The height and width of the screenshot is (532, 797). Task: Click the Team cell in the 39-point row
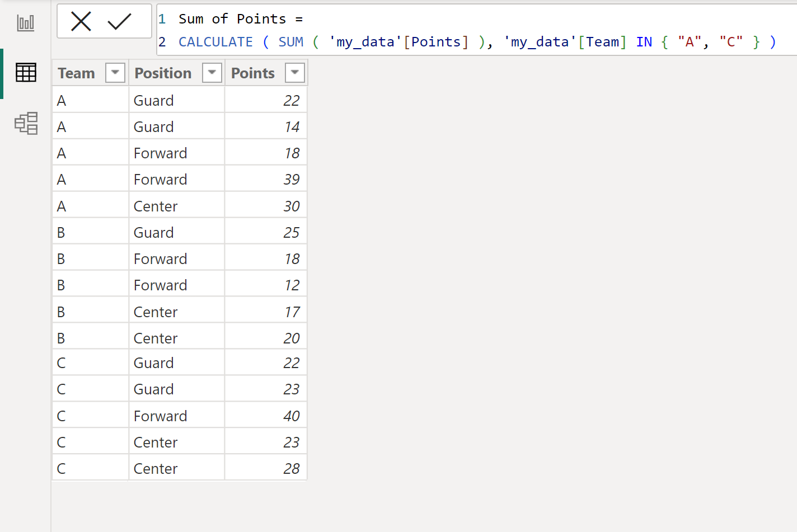91,180
